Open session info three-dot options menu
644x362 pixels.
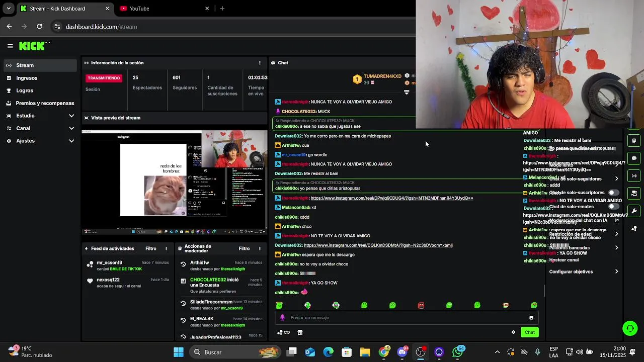coord(260,63)
